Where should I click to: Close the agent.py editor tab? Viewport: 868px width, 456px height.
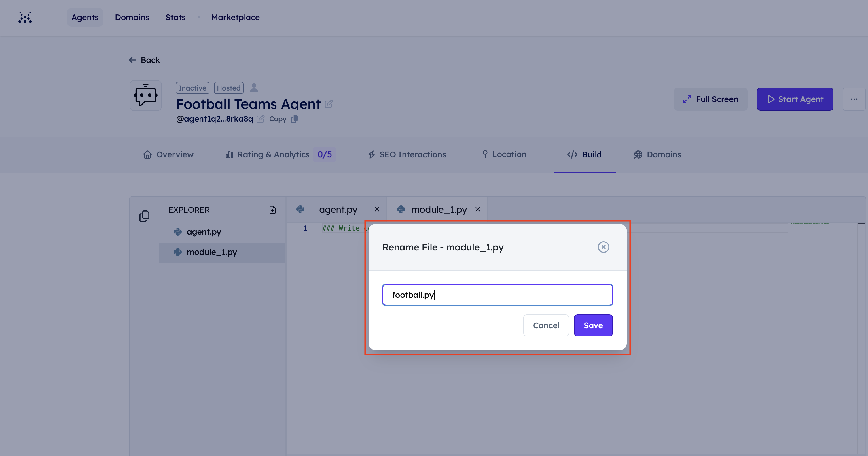377,210
